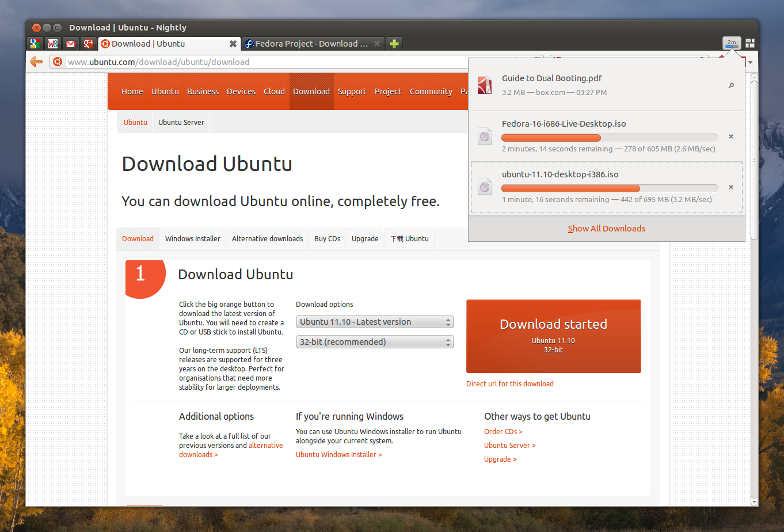Cancel the Fedora-16-i686-Live-Desktop.iso download
The width and height of the screenshot is (784, 532).
coord(731,137)
